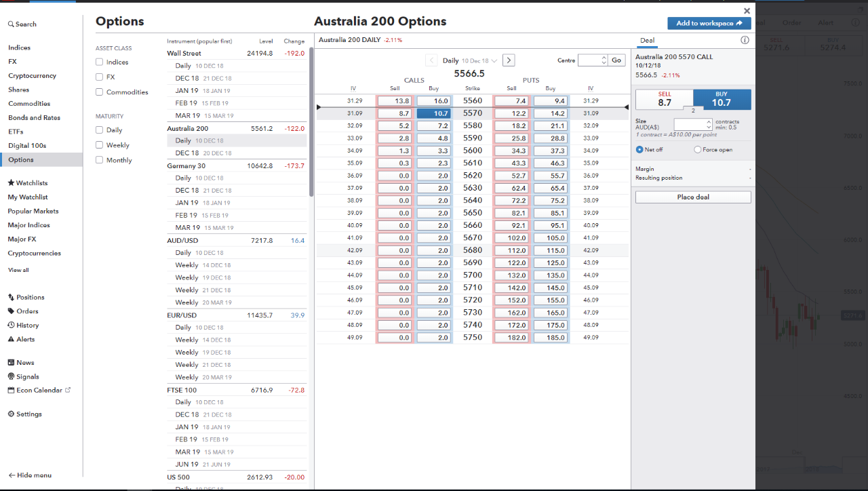Viewport: 868px width, 491px height.
Task: Click the Go button next to Centre
Action: pyautogui.click(x=616, y=60)
